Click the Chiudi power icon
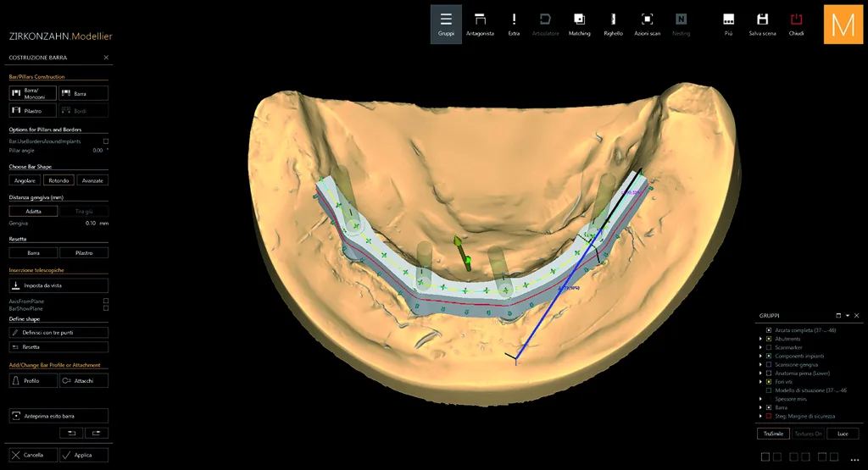Viewport: 868px width, 470px height. tap(796, 25)
